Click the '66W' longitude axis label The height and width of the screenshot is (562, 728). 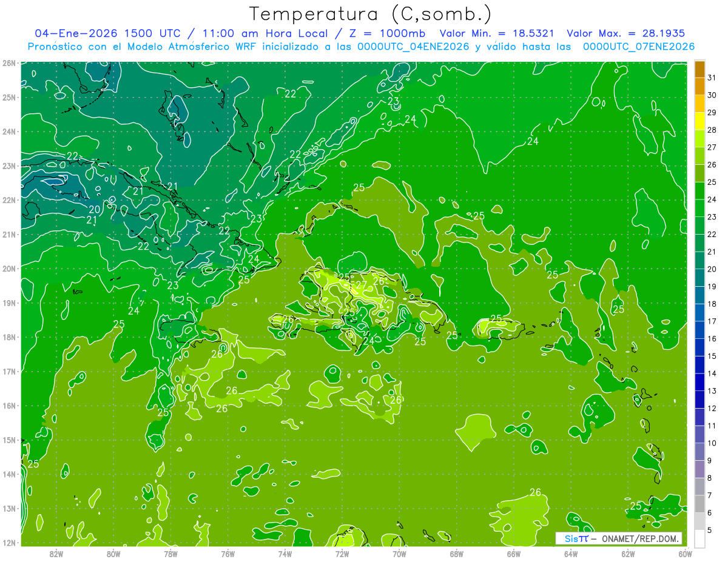(513, 554)
